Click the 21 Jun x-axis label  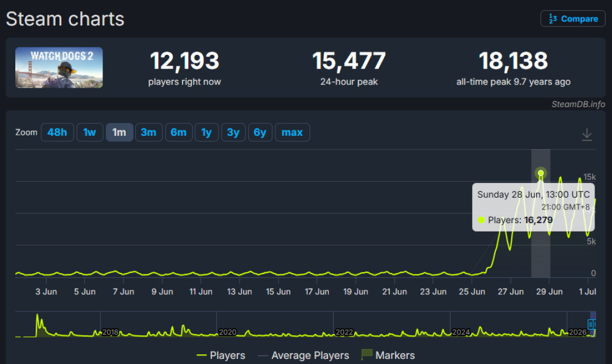[394, 292]
